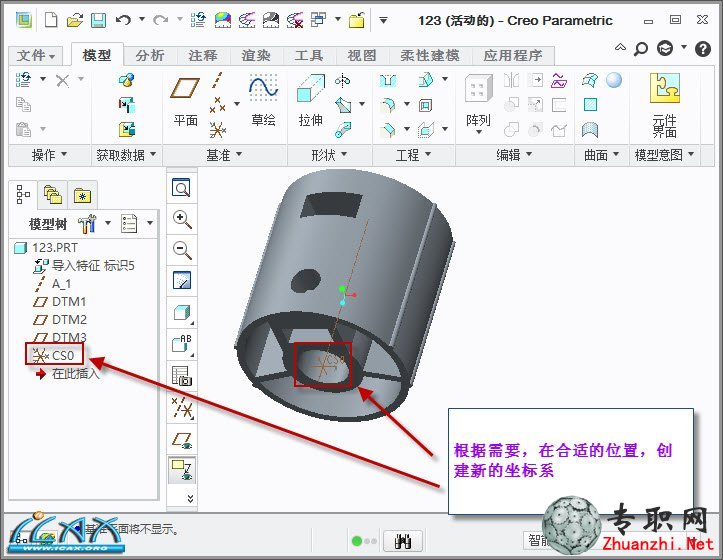Toggle display style cube icon
The image size is (723, 560).
click(x=181, y=313)
